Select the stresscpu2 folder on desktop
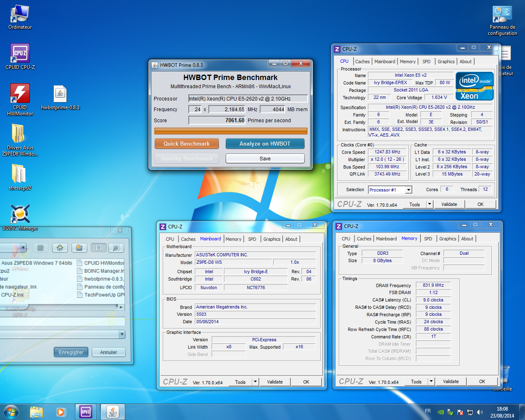This screenshot has width=525, height=420. [20, 177]
